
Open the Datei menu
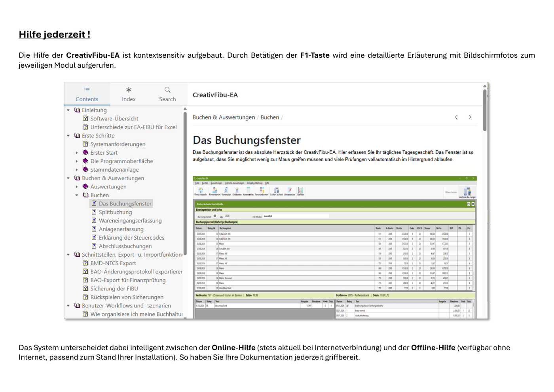tap(197, 183)
